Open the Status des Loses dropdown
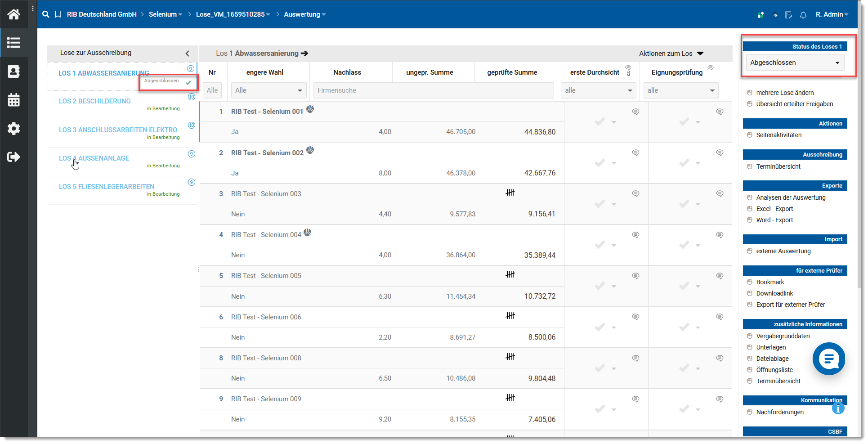 coord(795,63)
